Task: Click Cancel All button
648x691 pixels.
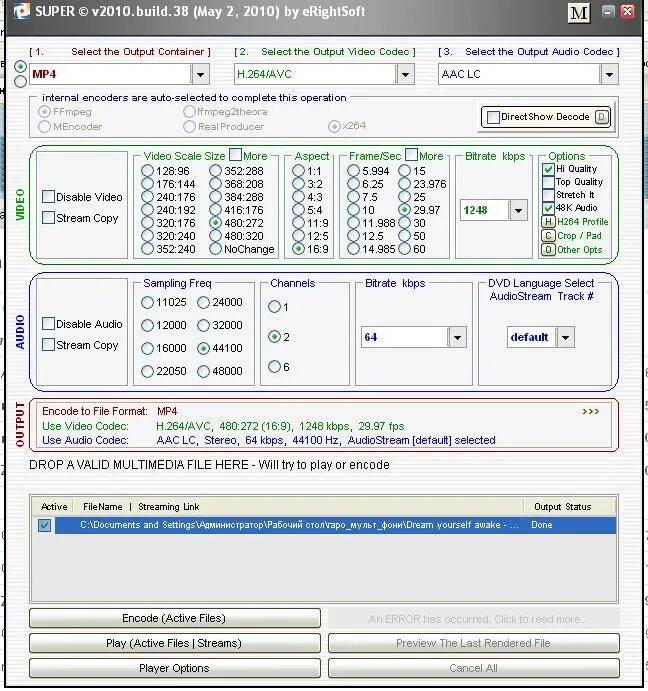Action: pyautogui.click(x=473, y=669)
